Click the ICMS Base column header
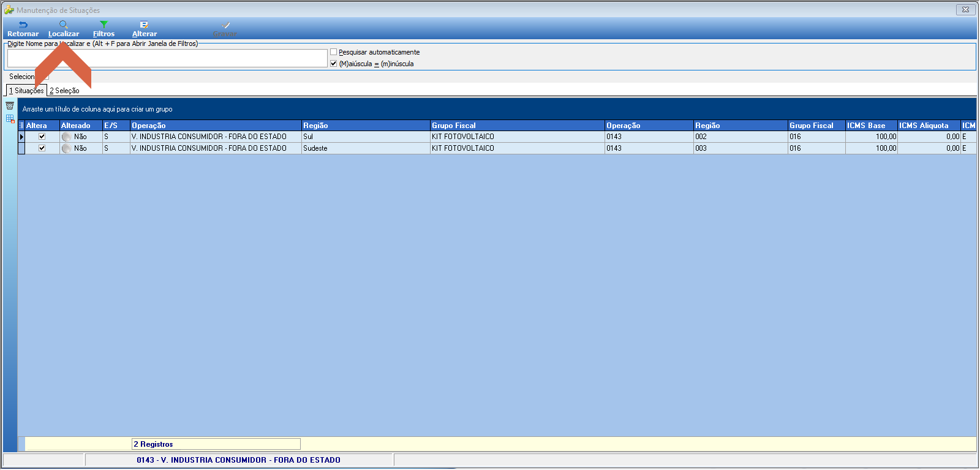Viewport: 980px width, 470px height. point(872,126)
